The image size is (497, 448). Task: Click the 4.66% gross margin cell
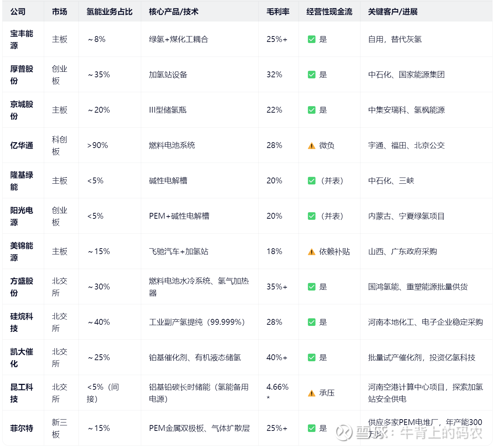(277, 387)
